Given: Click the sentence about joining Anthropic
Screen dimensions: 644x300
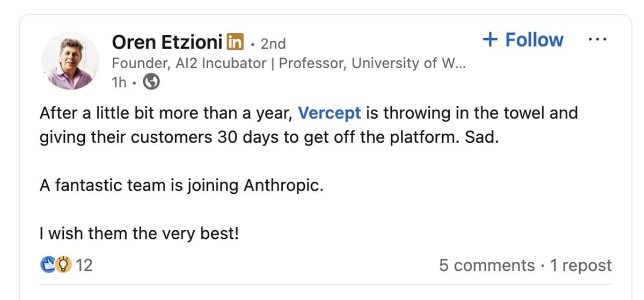Looking at the screenshot, I should (x=182, y=186).
